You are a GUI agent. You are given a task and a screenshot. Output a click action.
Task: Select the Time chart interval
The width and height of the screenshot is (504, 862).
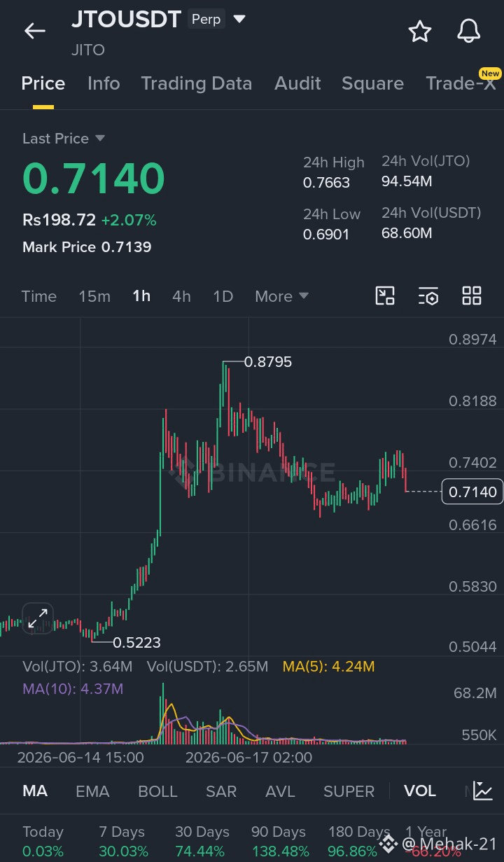[x=39, y=296]
